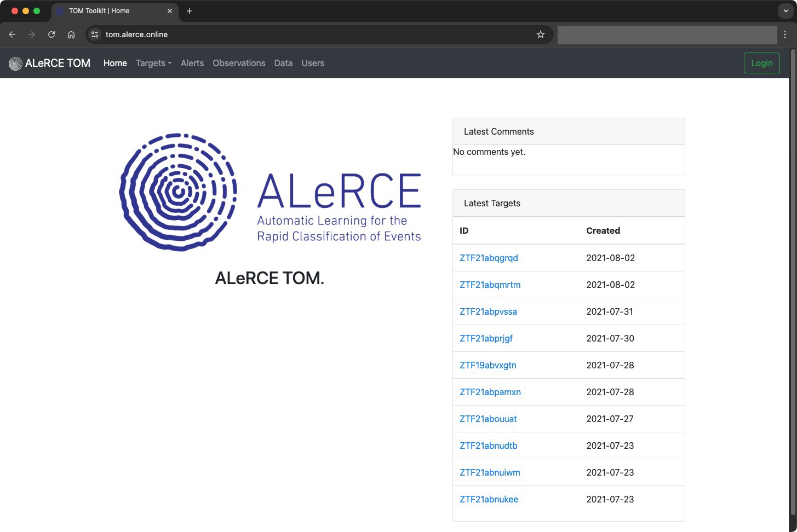Click the browser back arrow
Screen dimensions: 797x532
12,34
